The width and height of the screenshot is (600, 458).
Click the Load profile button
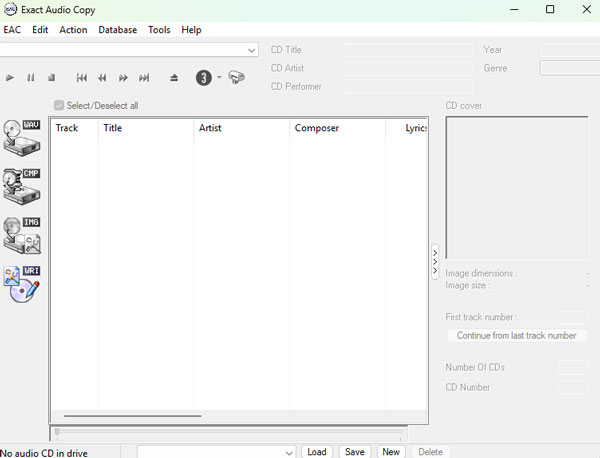[x=317, y=452]
